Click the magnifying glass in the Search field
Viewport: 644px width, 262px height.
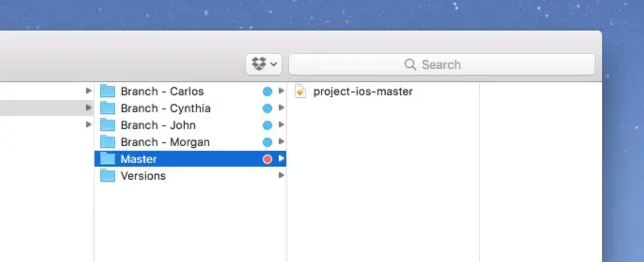pos(410,64)
